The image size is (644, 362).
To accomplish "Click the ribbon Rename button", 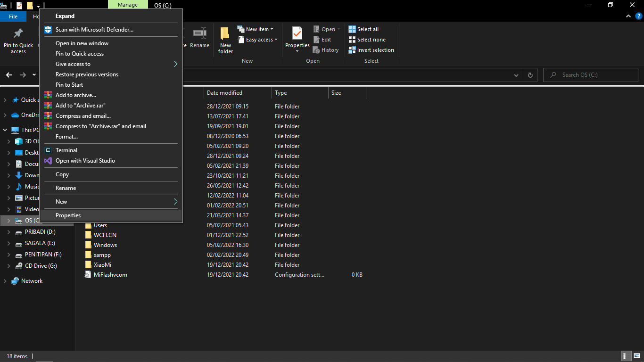I will click(200, 38).
